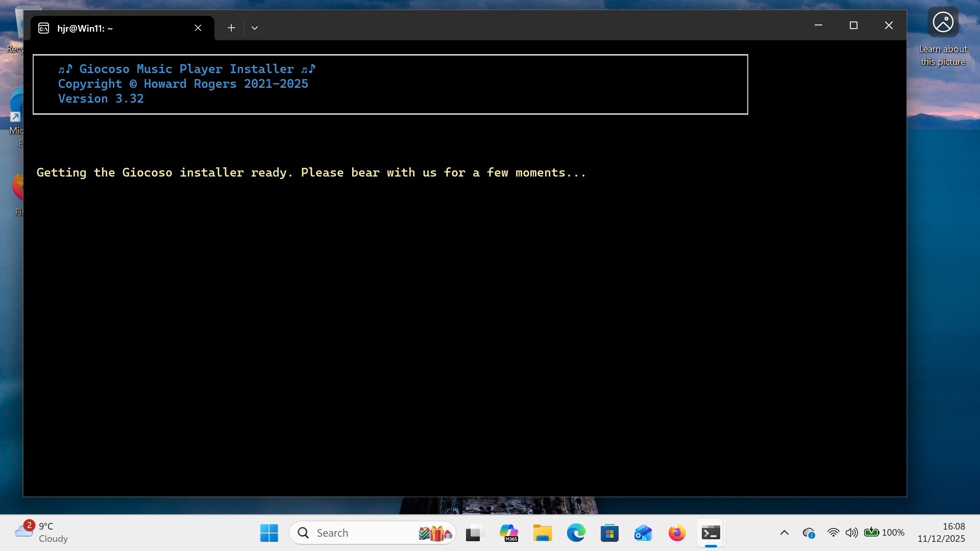Click the Wi-Fi icon in the tray
This screenshot has height=551, width=980.
(x=833, y=533)
